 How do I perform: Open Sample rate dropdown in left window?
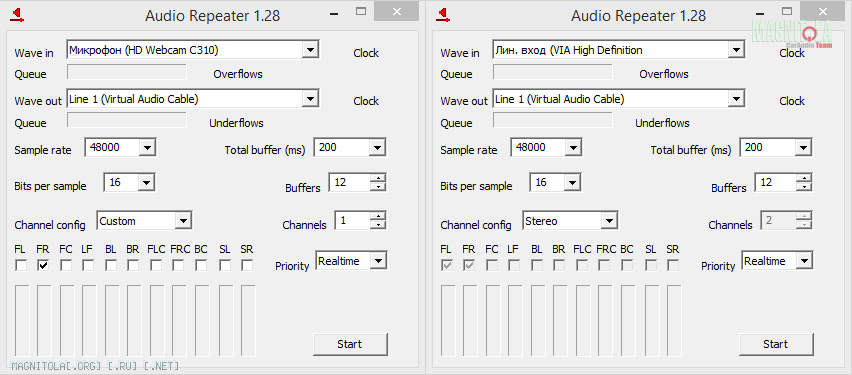pyautogui.click(x=147, y=147)
